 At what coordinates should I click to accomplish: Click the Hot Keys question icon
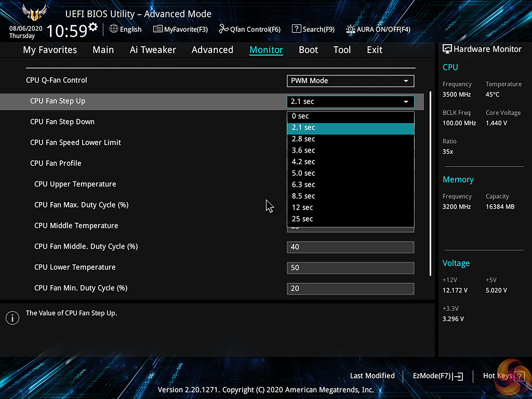(519, 376)
